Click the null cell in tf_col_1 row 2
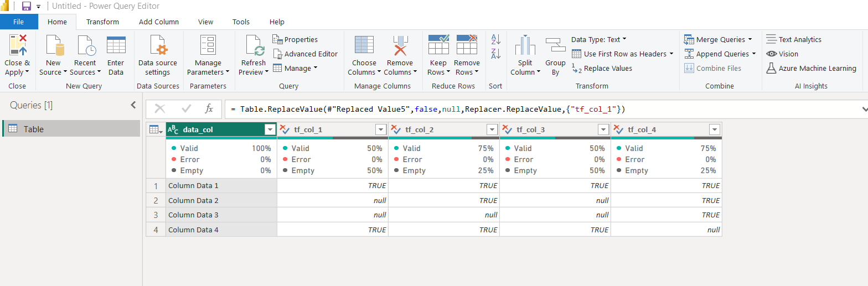Viewport: 868px width, 286px height. coord(333,200)
